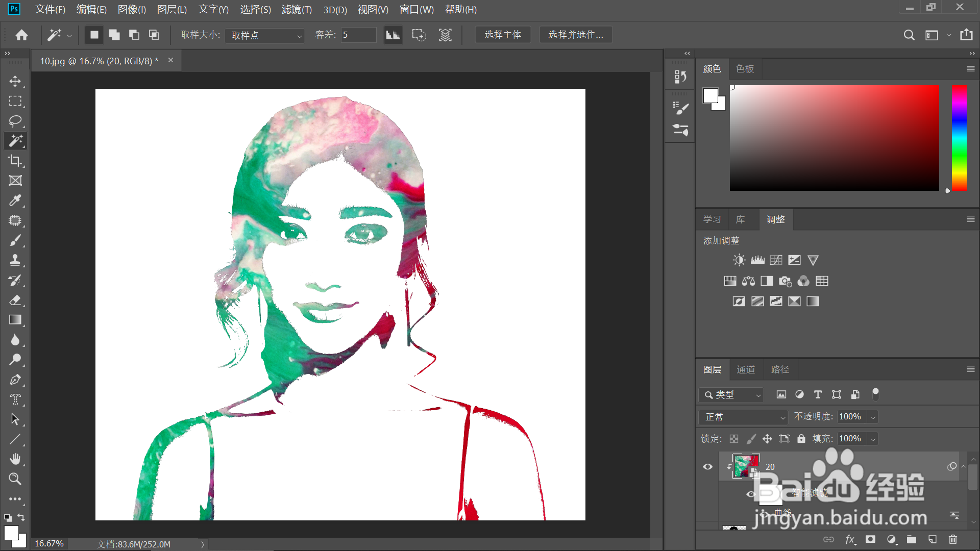Click the vertical hue spectrum slider
Image resolution: width=980 pixels, height=551 pixels.
tap(959, 138)
